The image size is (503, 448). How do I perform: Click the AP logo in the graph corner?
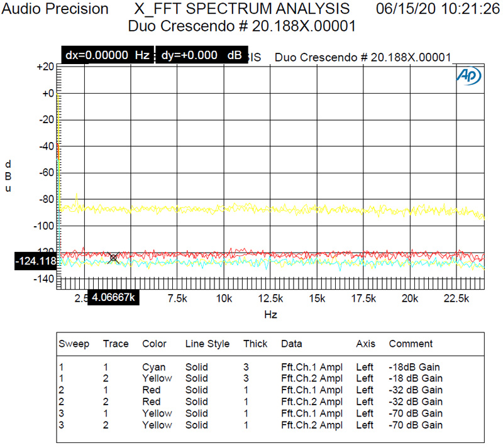pos(467,75)
